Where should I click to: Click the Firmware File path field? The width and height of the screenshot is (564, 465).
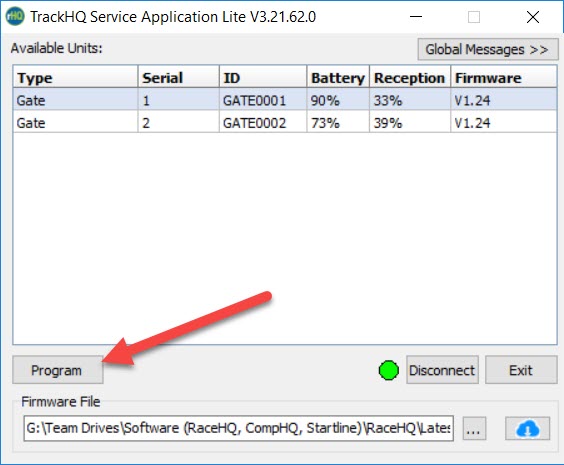[238, 428]
